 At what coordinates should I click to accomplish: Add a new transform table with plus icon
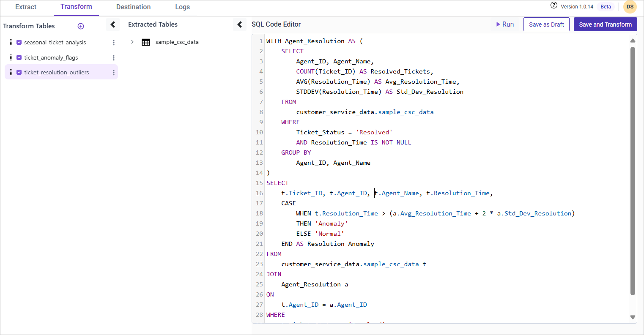point(81,26)
